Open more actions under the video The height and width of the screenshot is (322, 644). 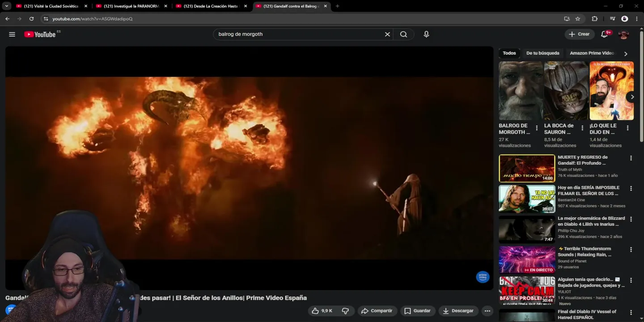[487, 311]
